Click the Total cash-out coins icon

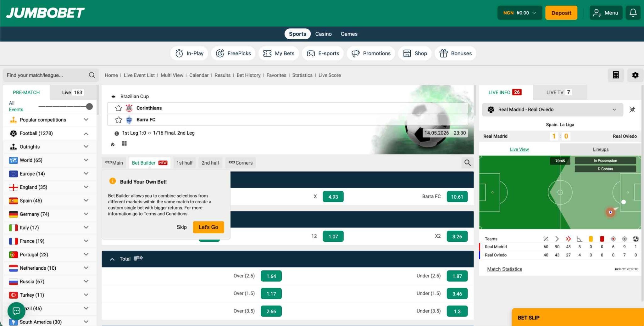click(x=138, y=258)
